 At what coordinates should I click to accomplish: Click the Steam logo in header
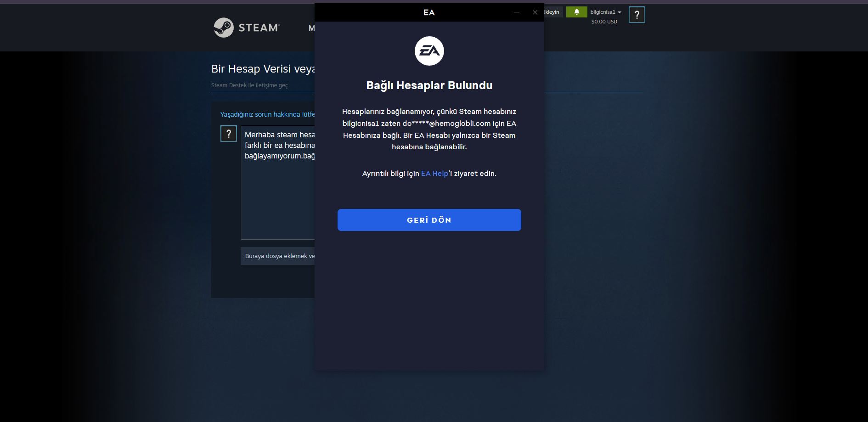coord(247,28)
